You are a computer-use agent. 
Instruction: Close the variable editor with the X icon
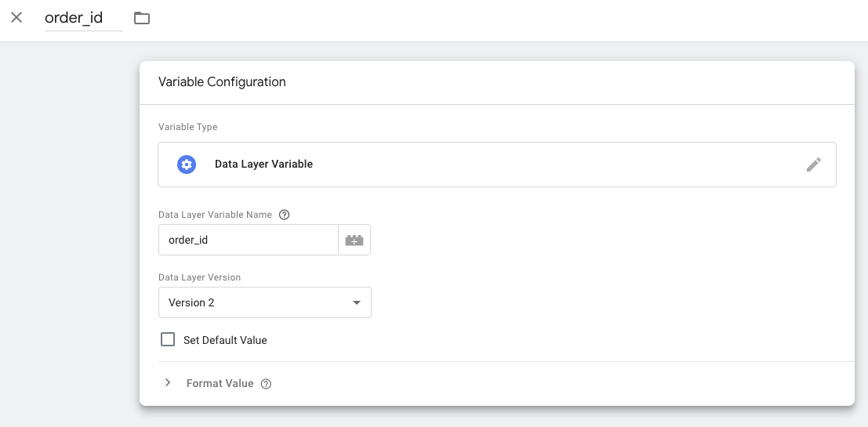click(16, 18)
